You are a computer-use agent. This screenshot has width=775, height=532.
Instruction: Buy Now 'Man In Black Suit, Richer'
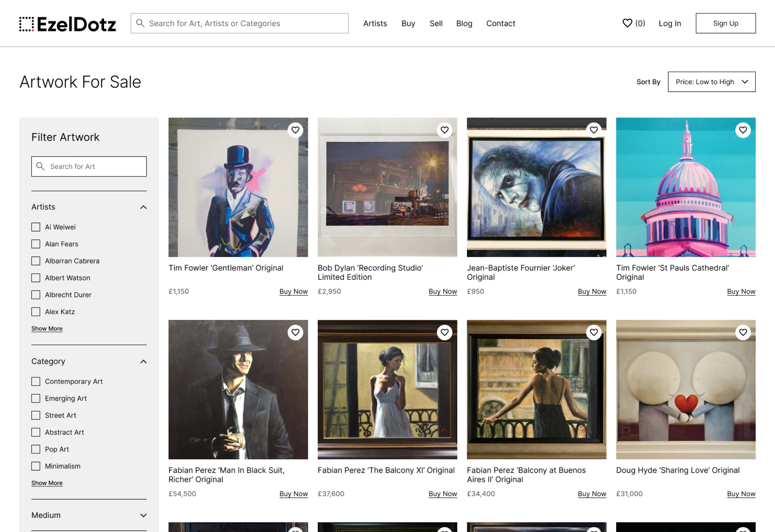pyautogui.click(x=293, y=494)
